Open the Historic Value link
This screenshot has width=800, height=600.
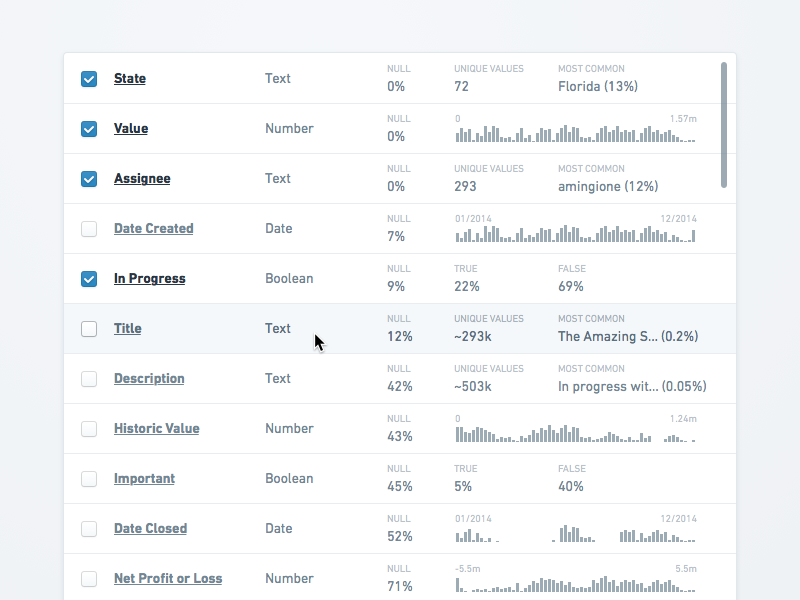coord(156,429)
